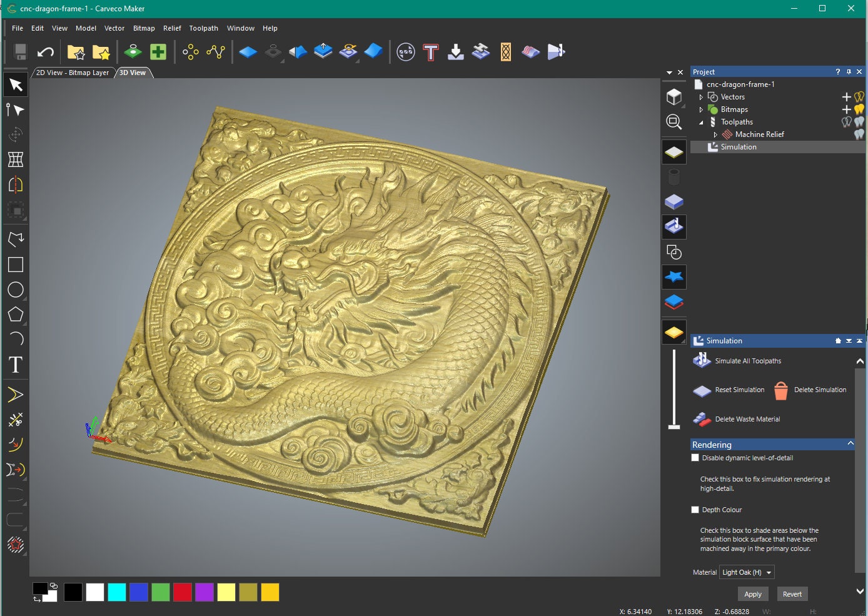Select the Ellipse creation tool
This screenshot has height=616, width=868.
[15, 290]
